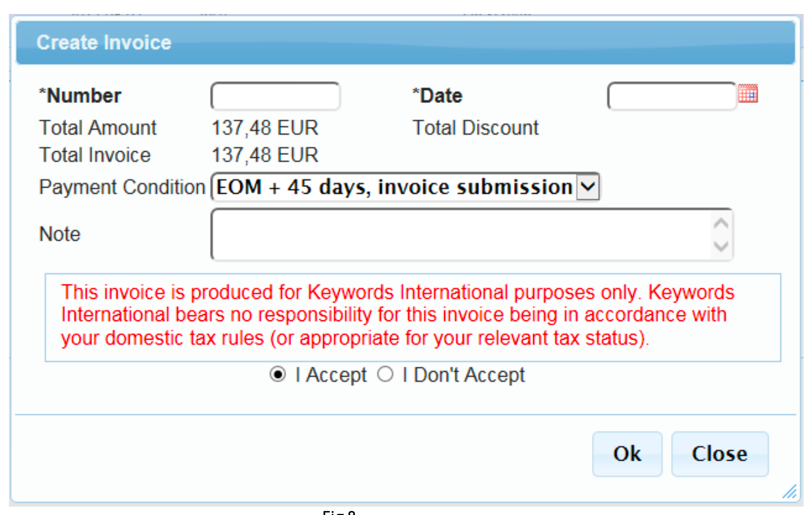Screen dimensions: 812x515
Task: Click the Total Amount value 137,48 EUR
Action: click(x=265, y=128)
